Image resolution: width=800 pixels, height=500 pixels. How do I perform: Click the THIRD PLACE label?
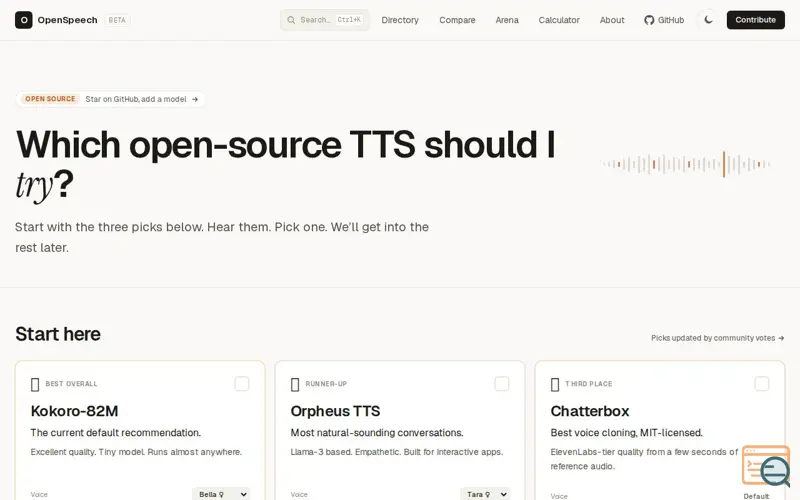tap(589, 384)
